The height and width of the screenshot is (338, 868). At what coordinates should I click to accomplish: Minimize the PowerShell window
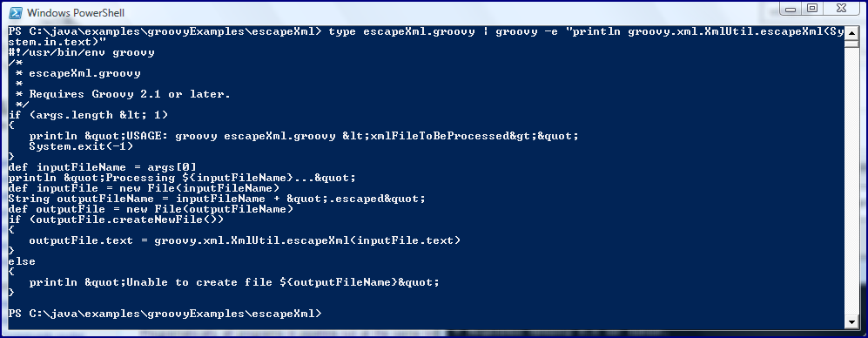point(790,9)
